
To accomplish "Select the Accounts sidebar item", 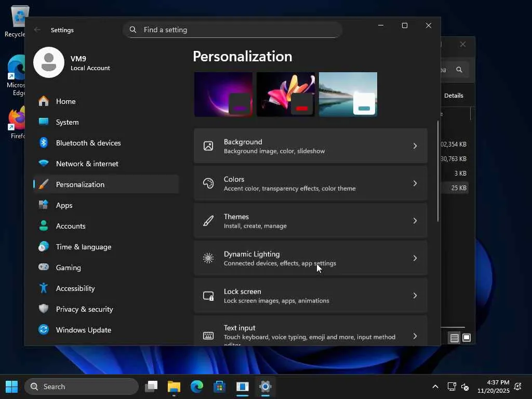I will point(71,226).
